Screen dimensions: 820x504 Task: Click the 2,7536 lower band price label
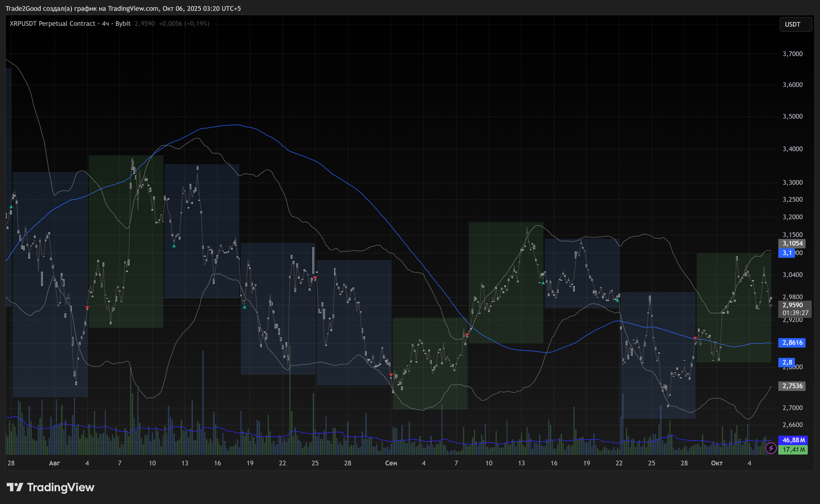792,386
